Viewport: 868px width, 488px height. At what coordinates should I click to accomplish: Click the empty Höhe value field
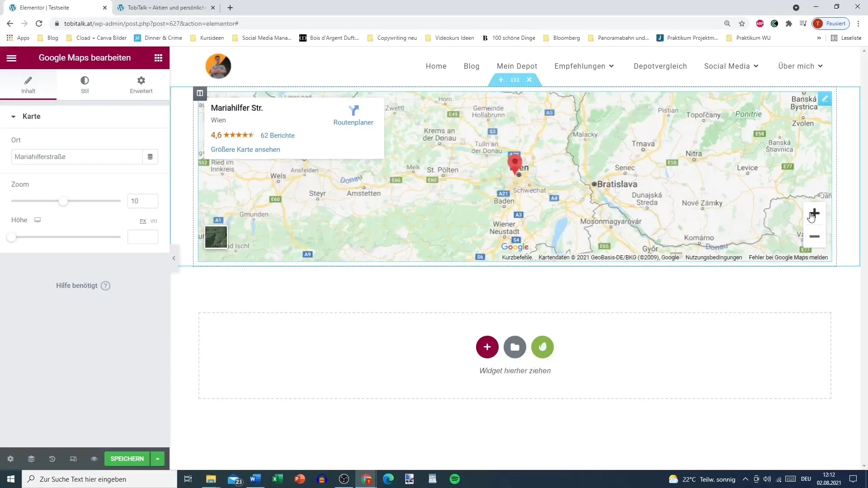point(143,237)
